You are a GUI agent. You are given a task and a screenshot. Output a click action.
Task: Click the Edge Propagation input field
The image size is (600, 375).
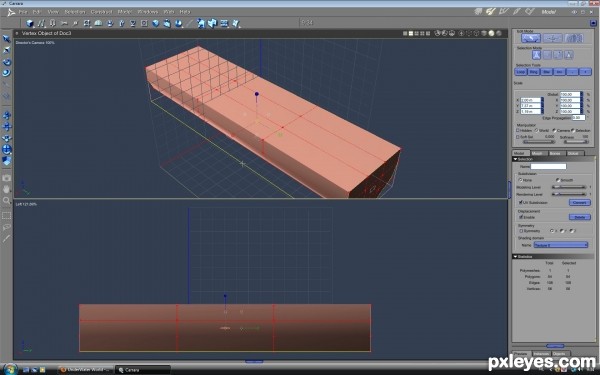click(578, 117)
